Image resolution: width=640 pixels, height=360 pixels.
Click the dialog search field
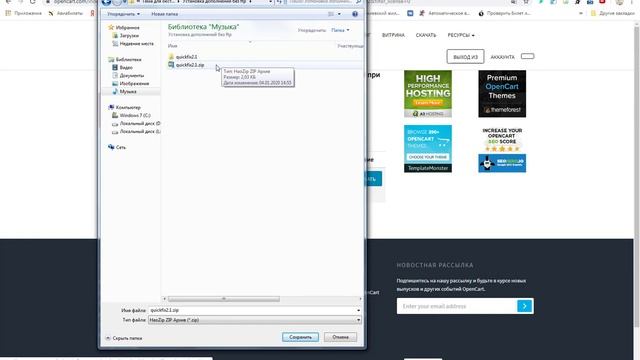[321, 2]
